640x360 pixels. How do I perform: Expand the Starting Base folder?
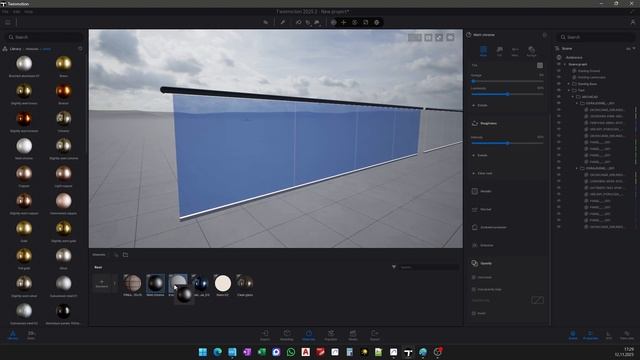(569, 84)
